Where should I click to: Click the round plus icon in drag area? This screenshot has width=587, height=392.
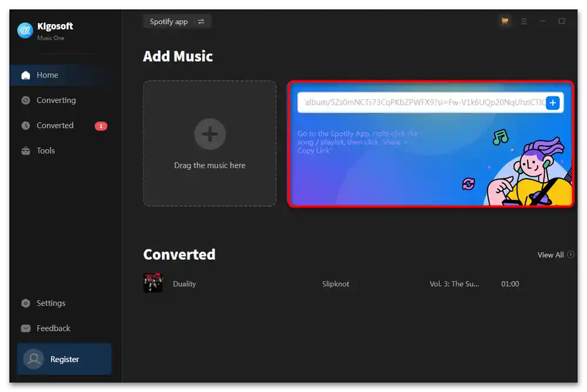click(x=210, y=134)
